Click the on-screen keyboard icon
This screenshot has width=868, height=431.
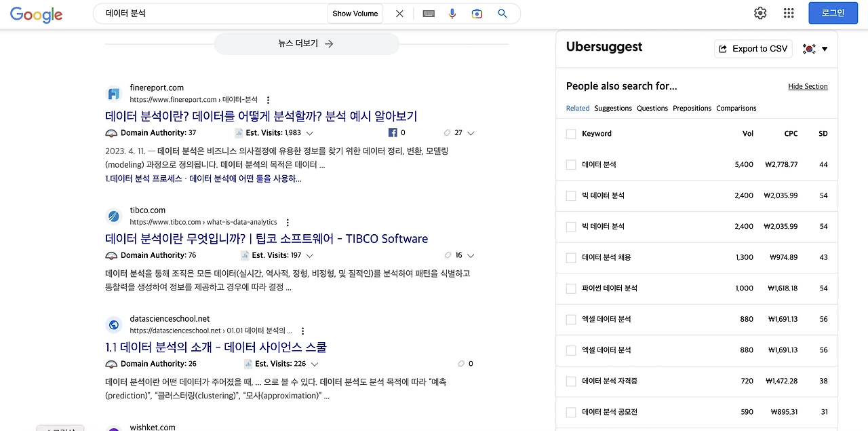[428, 13]
